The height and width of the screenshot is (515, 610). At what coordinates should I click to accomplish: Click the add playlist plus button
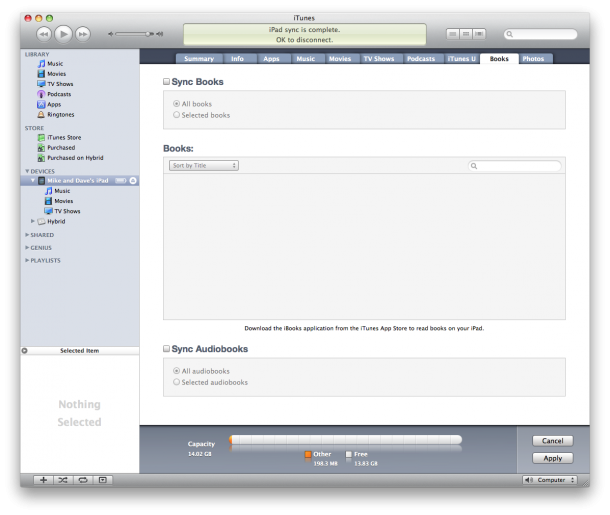pyautogui.click(x=44, y=480)
